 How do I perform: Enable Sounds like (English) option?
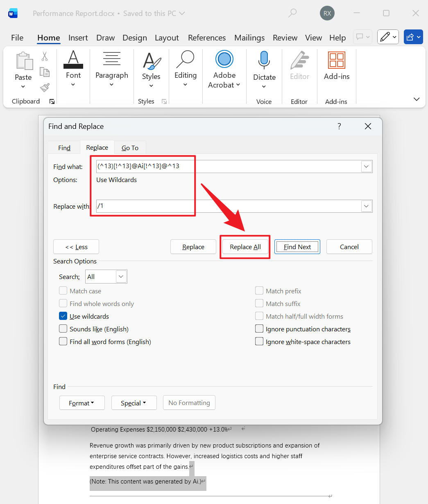pos(63,329)
